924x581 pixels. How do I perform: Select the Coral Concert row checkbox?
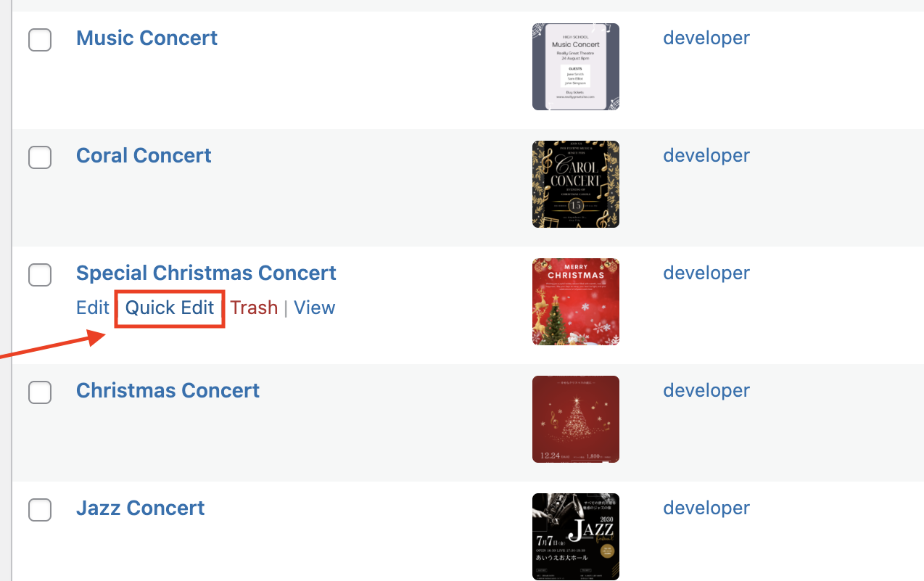pos(40,157)
